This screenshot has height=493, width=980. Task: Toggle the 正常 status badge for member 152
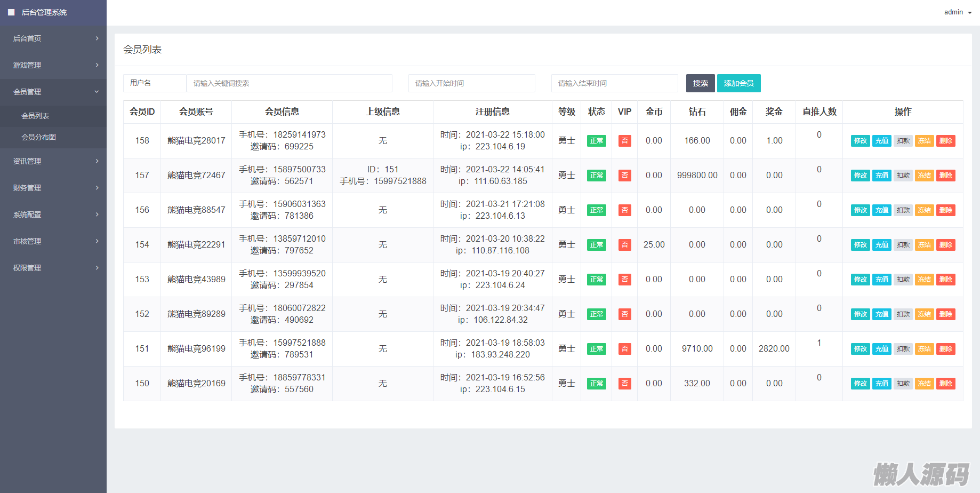[596, 314]
